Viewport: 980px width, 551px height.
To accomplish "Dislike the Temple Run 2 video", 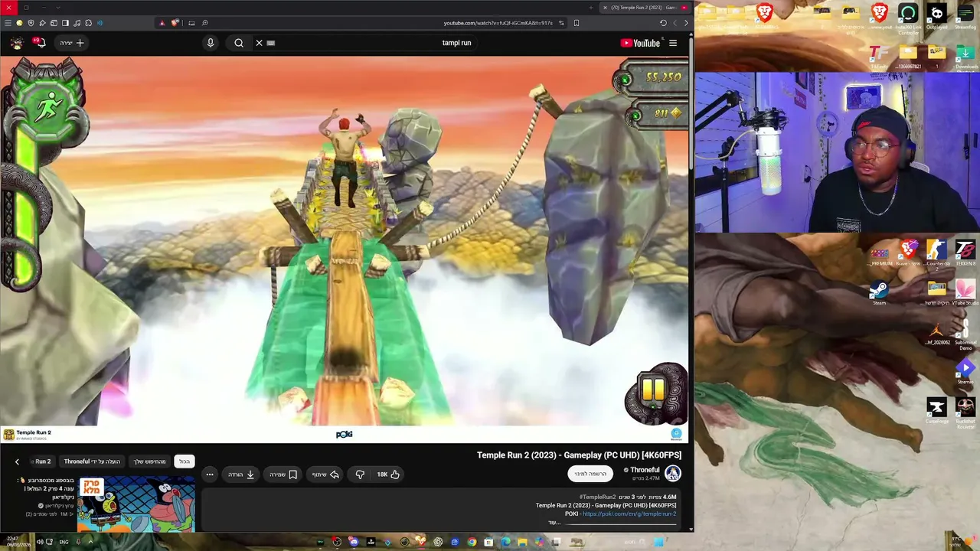I will click(x=360, y=474).
